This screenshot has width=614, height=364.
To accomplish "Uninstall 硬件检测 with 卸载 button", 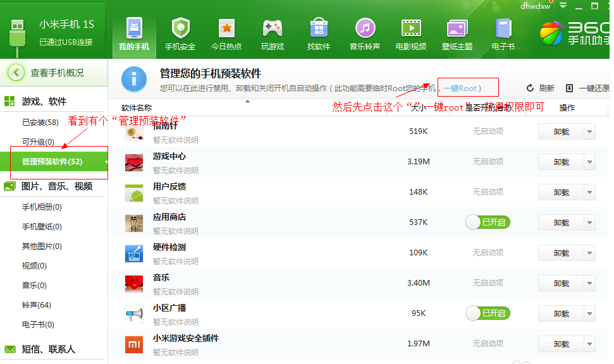I will click(x=561, y=253).
